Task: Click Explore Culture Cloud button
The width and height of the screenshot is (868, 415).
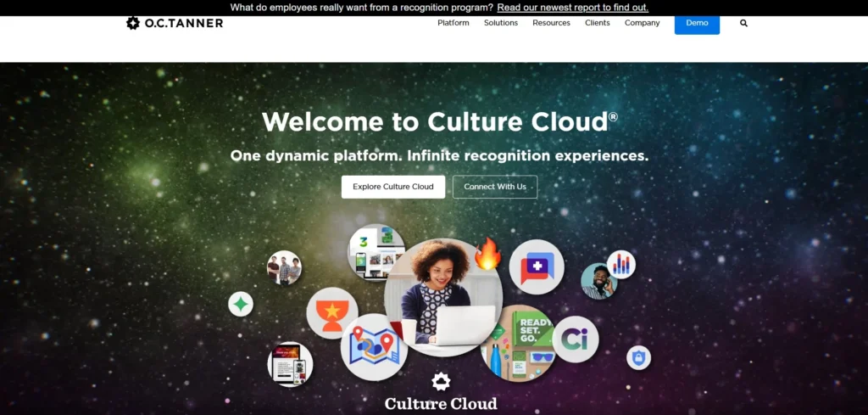Action: click(x=393, y=187)
